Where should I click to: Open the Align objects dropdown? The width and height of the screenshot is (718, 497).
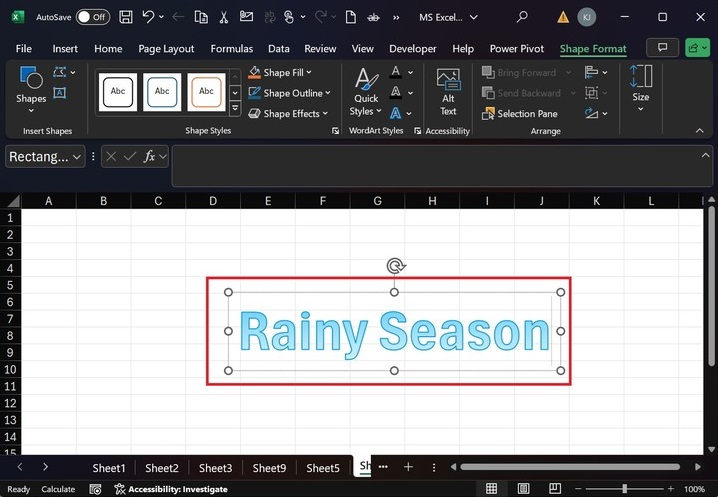(596, 72)
